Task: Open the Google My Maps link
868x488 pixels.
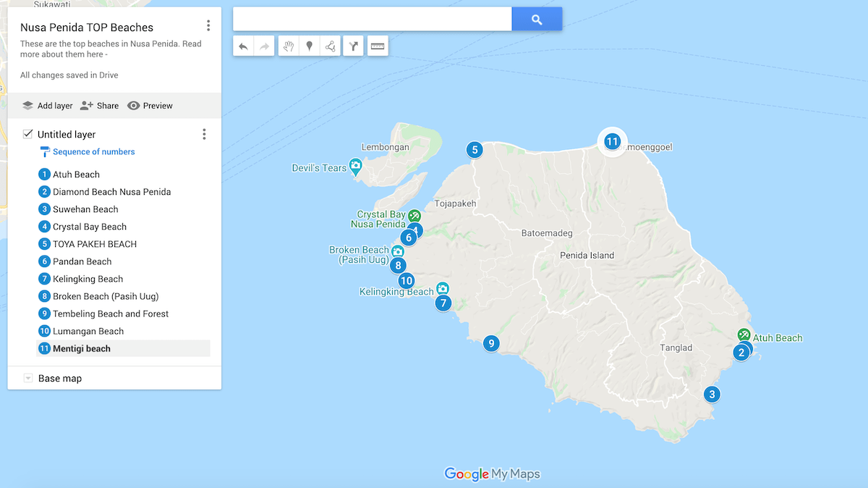Action: coord(492,474)
